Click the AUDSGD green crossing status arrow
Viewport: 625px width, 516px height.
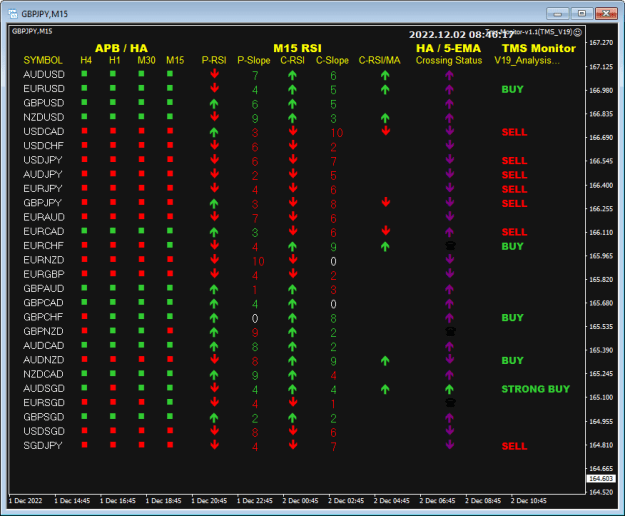click(x=450, y=389)
